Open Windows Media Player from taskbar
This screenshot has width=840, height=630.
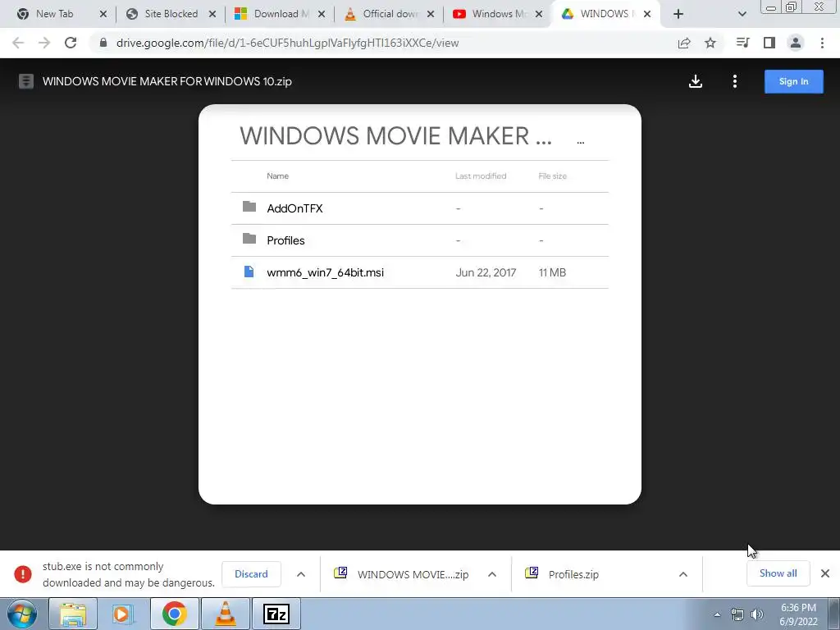pyautogui.click(x=123, y=614)
